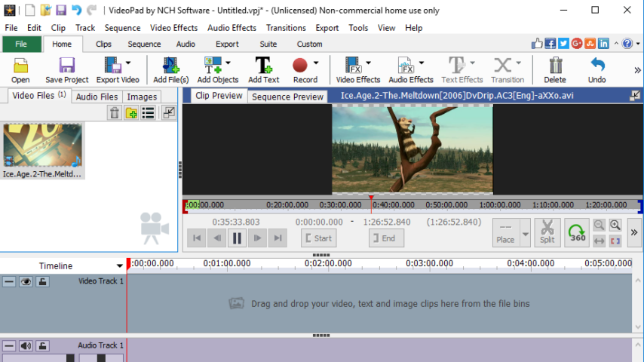This screenshot has height=362, width=644.
Task: Click the Add Text icon
Action: (263, 70)
